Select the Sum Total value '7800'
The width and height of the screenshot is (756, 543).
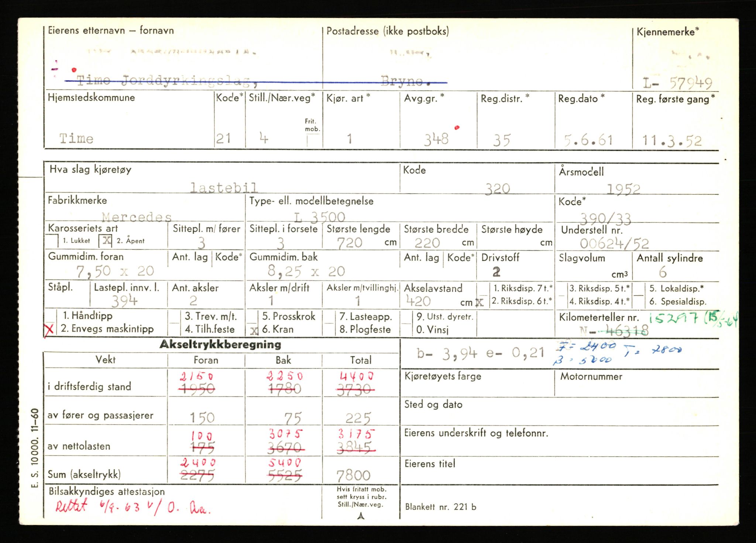354,475
